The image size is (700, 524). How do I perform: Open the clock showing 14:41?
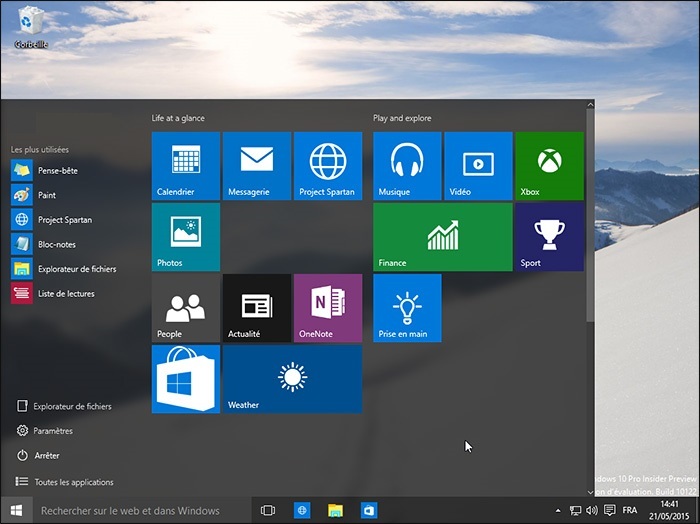pos(669,510)
